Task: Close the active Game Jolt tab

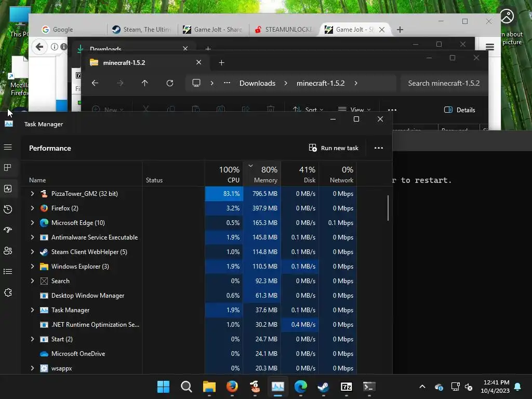Action: [x=382, y=30]
